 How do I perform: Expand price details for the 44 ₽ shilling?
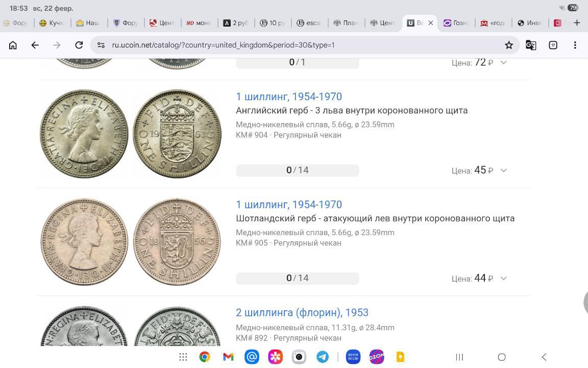pyautogui.click(x=503, y=278)
